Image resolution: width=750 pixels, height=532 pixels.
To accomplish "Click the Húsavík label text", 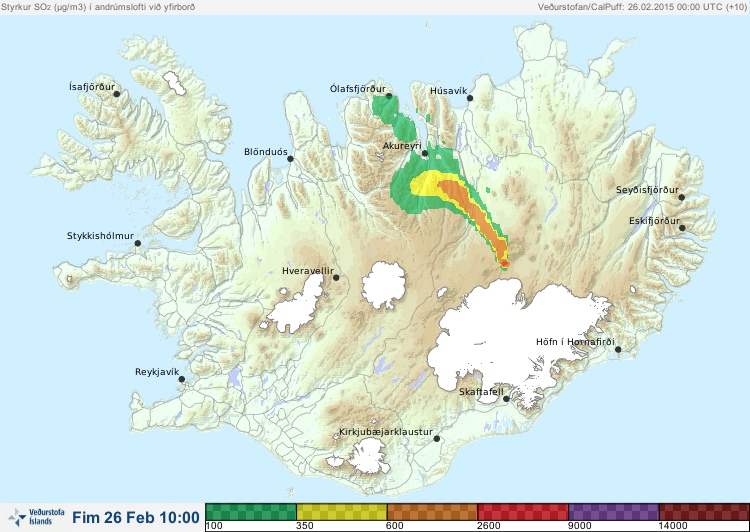I will (x=448, y=91).
